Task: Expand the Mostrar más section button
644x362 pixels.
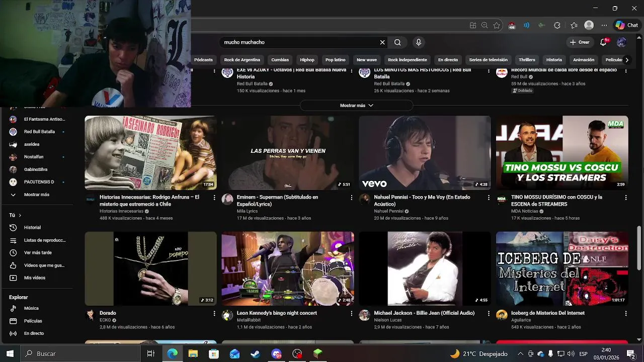Action: pos(357,106)
